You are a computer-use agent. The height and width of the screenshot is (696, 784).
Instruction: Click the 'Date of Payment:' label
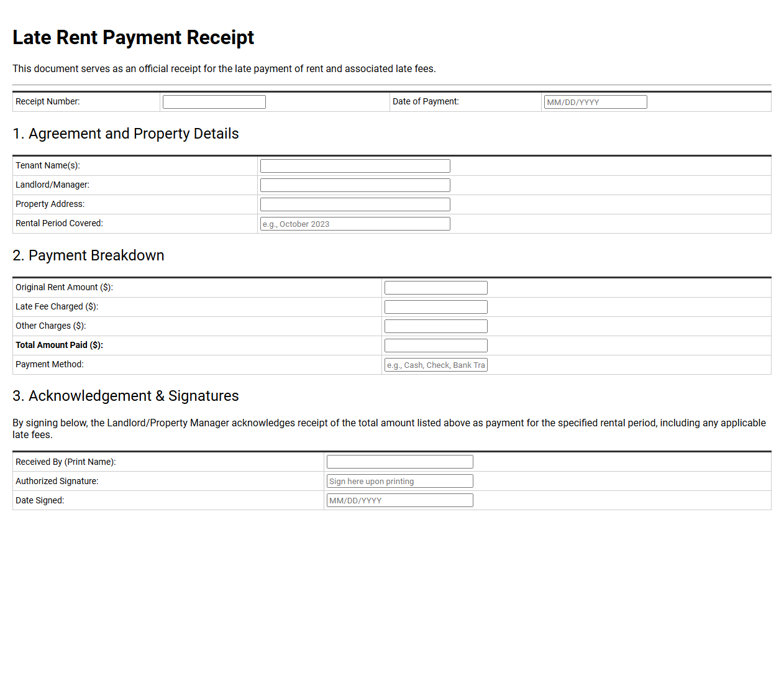(426, 101)
